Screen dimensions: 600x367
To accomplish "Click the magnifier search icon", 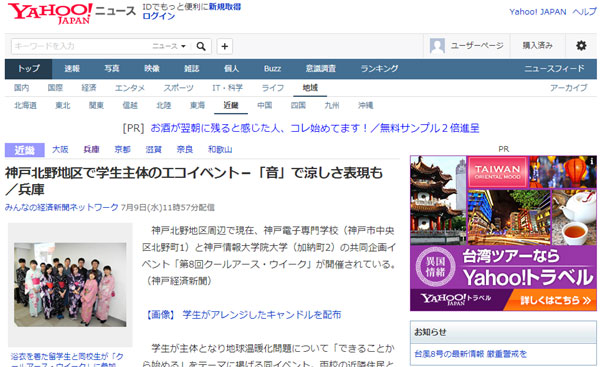I will click(201, 46).
